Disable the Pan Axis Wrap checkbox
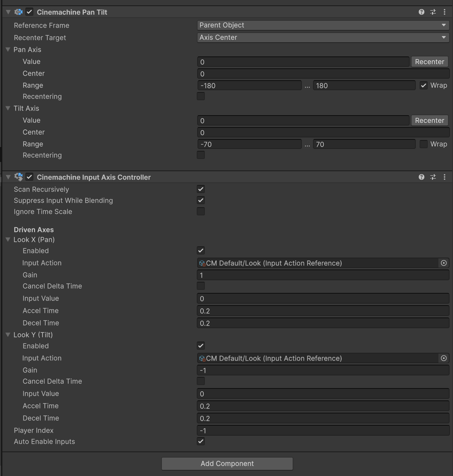Screen dimensions: 453x476 pos(423,86)
